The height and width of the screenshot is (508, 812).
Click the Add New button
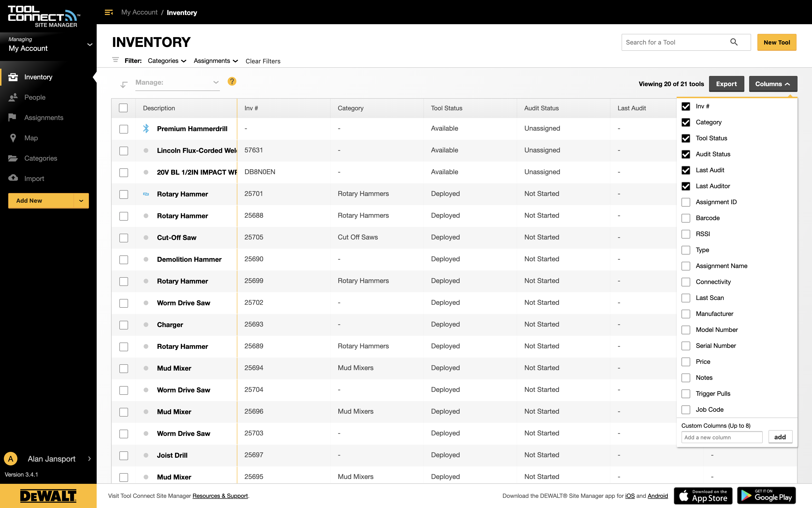(41, 201)
